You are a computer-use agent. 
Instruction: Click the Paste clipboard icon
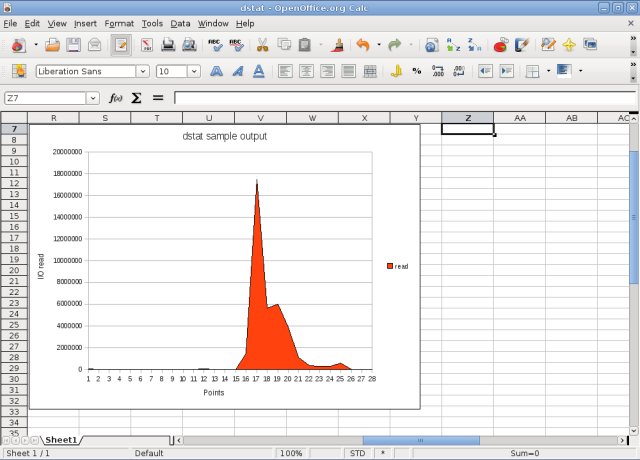[305, 45]
